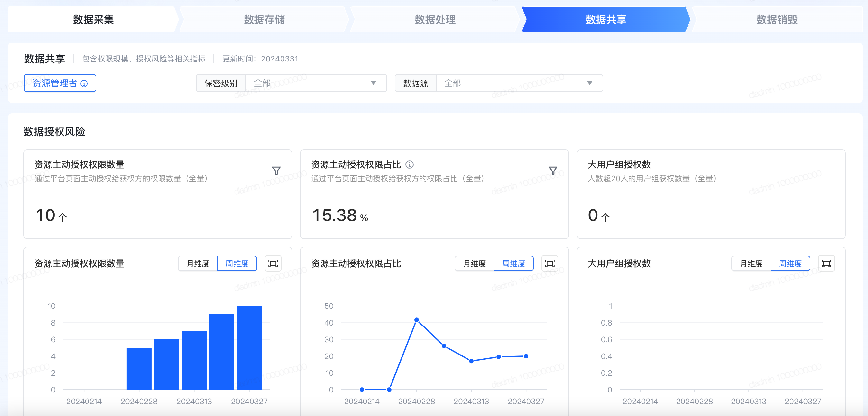
Task: Select 周维度 for 资源主动授权权限占比 chart
Action: tap(513, 263)
